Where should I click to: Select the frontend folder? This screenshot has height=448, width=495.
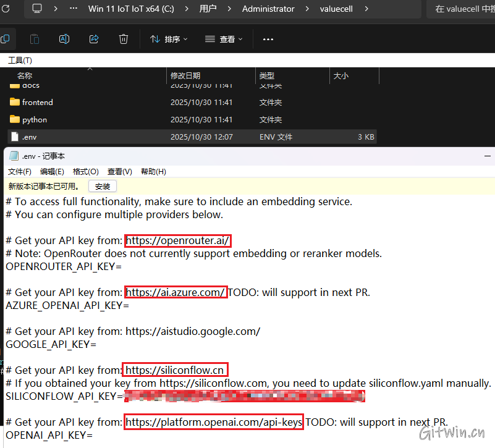pyautogui.click(x=37, y=102)
